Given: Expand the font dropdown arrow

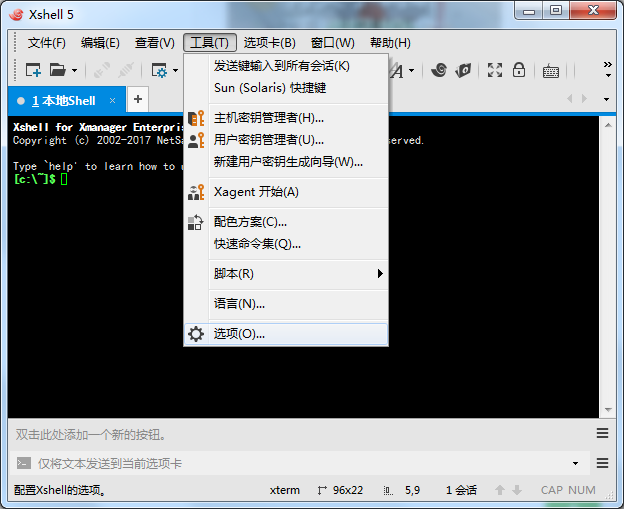Looking at the screenshot, I should point(411,71).
